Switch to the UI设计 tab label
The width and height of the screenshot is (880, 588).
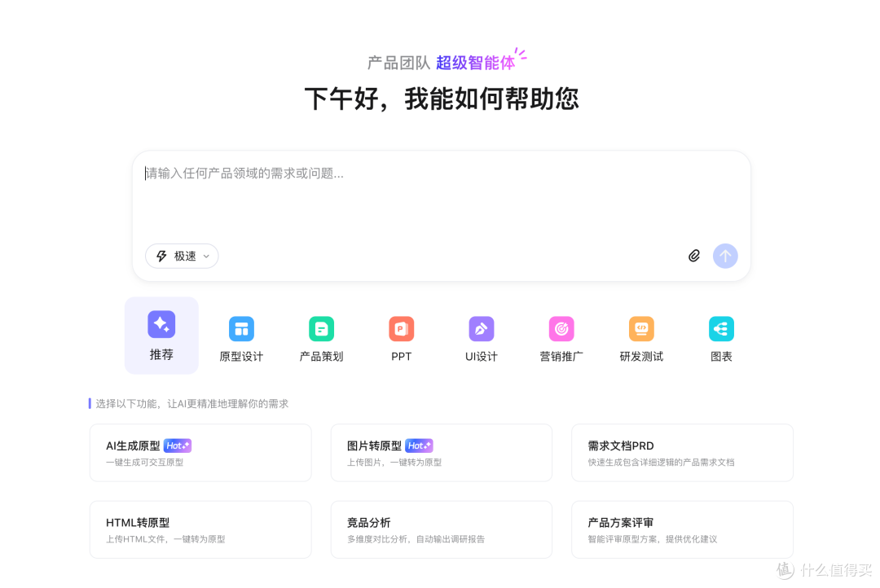click(482, 356)
